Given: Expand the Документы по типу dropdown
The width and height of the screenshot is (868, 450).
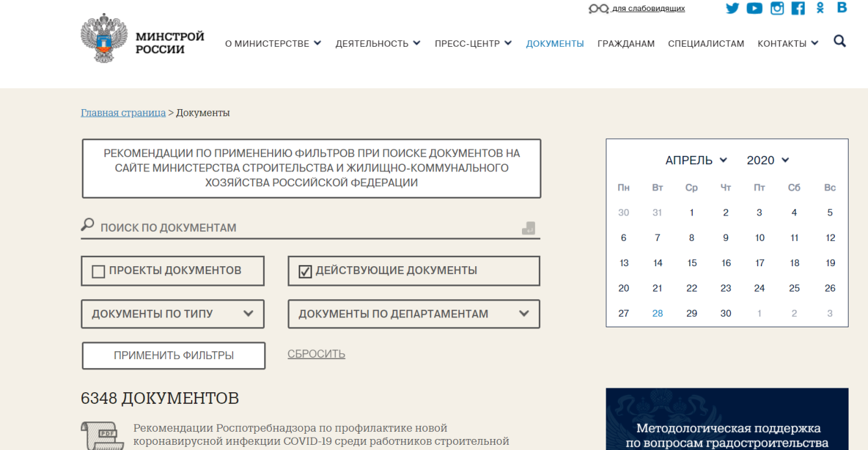Looking at the screenshot, I should [x=173, y=314].
